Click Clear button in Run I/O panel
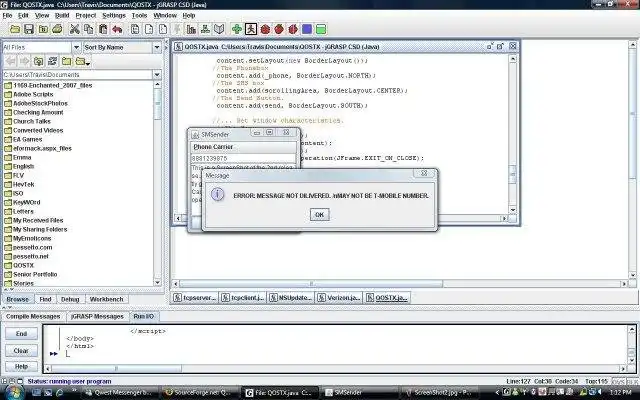The image size is (640, 400). [21, 351]
